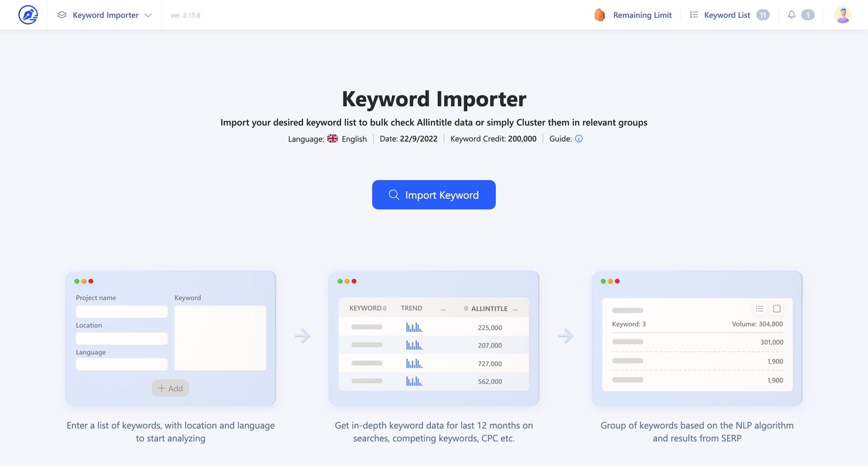Sort by KEYWORD column header
This screenshot has height=466, width=868.
pyautogui.click(x=368, y=308)
